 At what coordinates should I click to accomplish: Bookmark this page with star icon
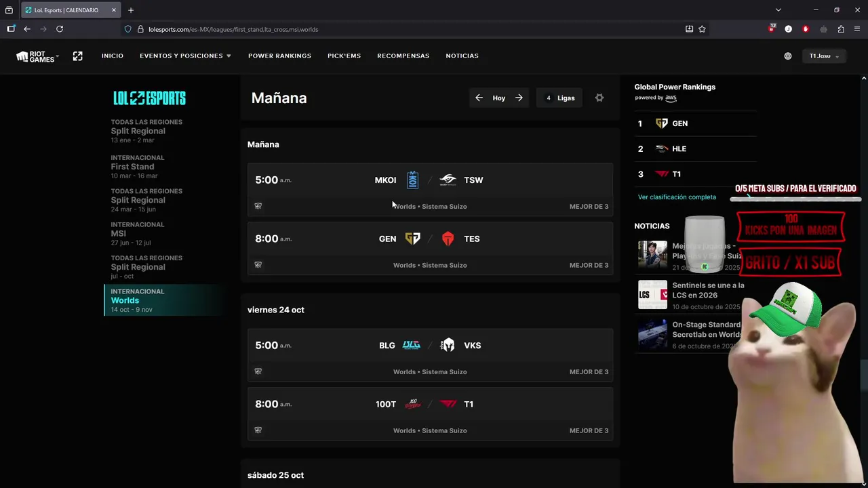(x=702, y=29)
